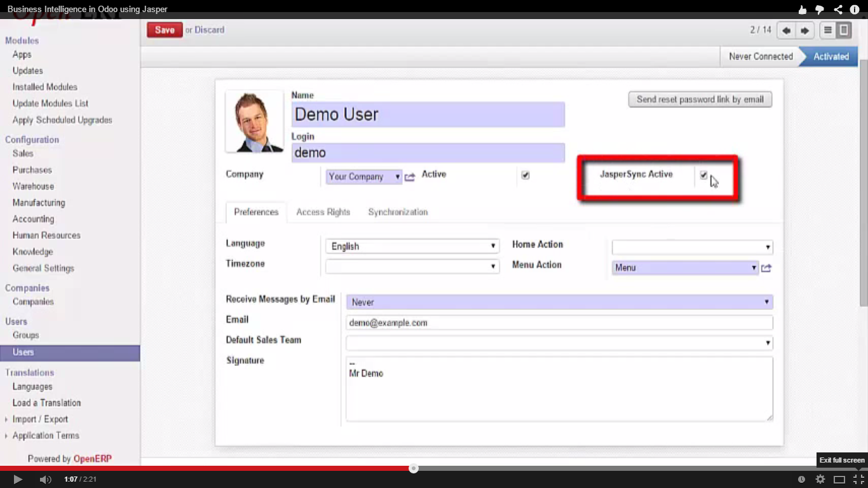
Task: Open Menu Action external link icon
Action: (766, 268)
